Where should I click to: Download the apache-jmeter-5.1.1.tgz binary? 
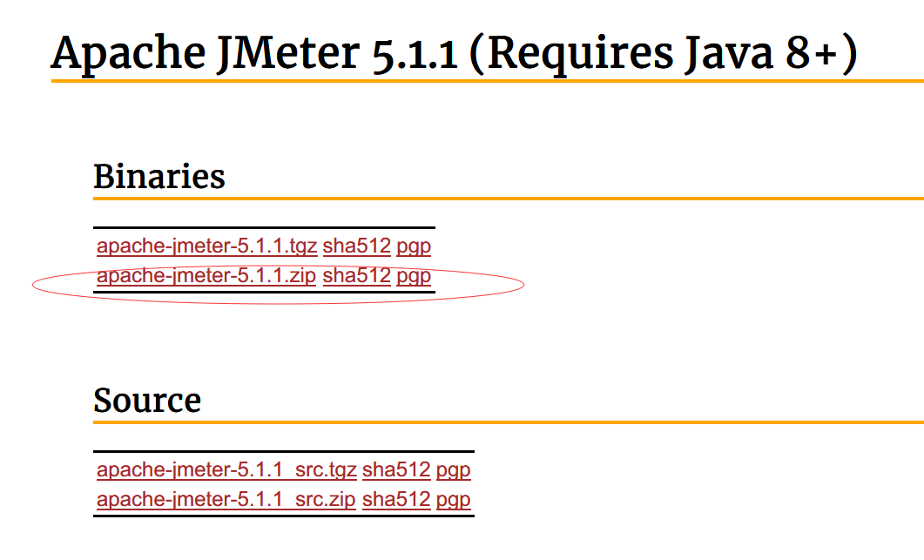[x=206, y=246]
